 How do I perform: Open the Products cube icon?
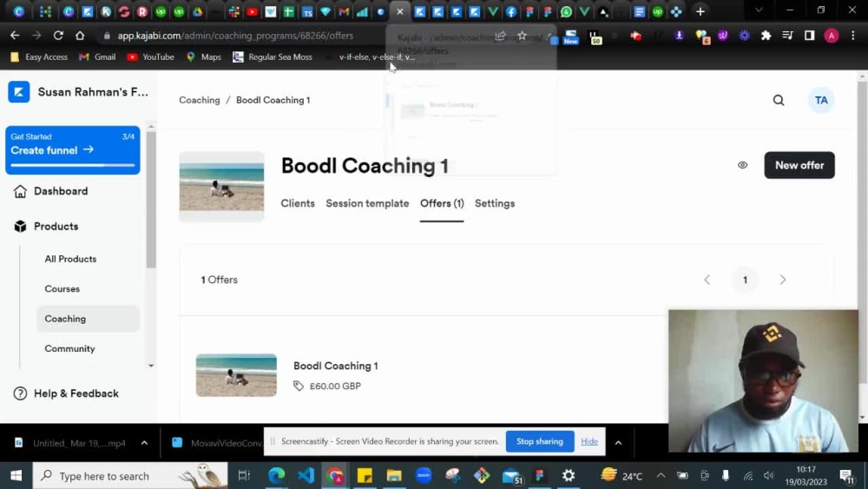(x=20, y=227)
